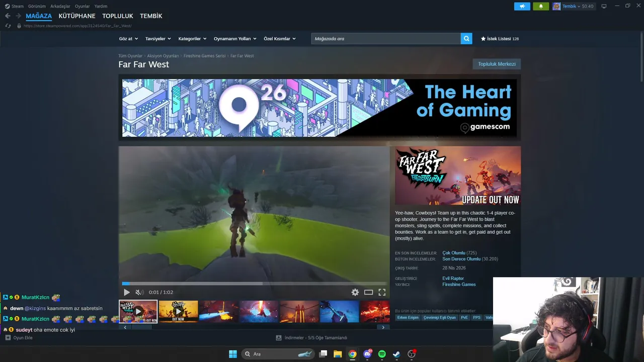Image resolution: width=644 pixels, height=362 pixels.
Task: Click Tüm Oyunlar breadcrumb
Action: [130, 56]
